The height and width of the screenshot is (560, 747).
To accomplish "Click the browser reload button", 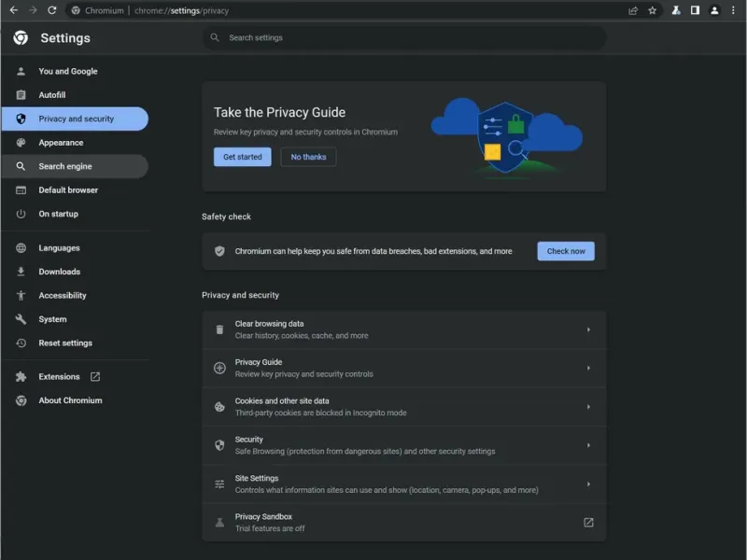I will click(x=51, y=10).
